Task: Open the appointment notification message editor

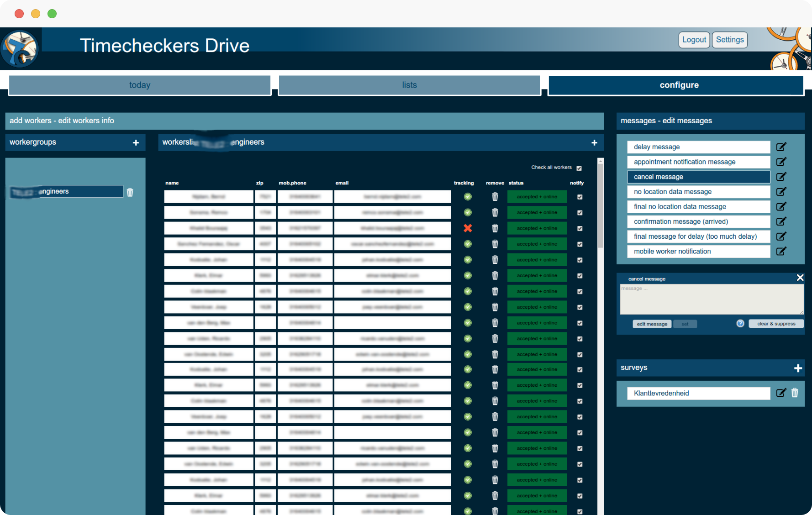Action: click(781, 162)
